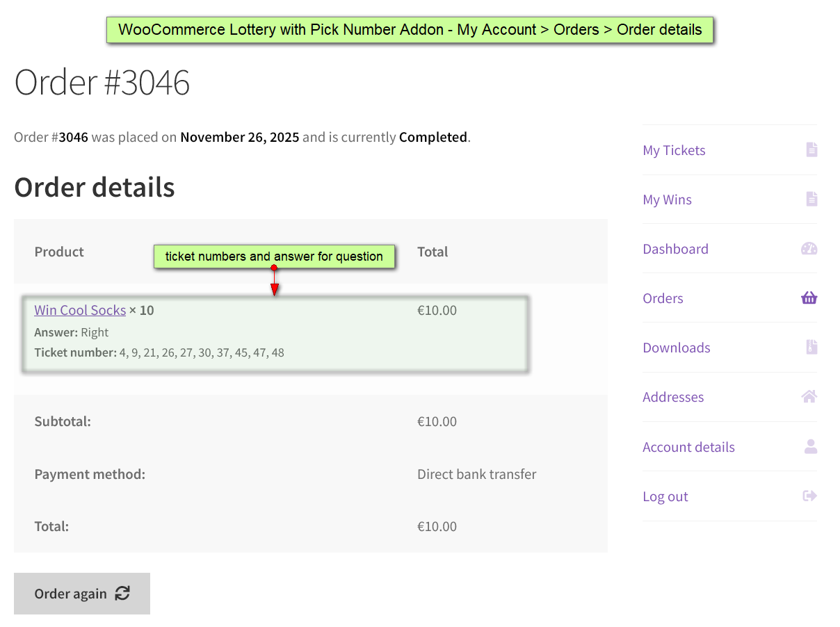Click the Order #3046 page heading
840x627 pixels.
[x=102, y=82]
